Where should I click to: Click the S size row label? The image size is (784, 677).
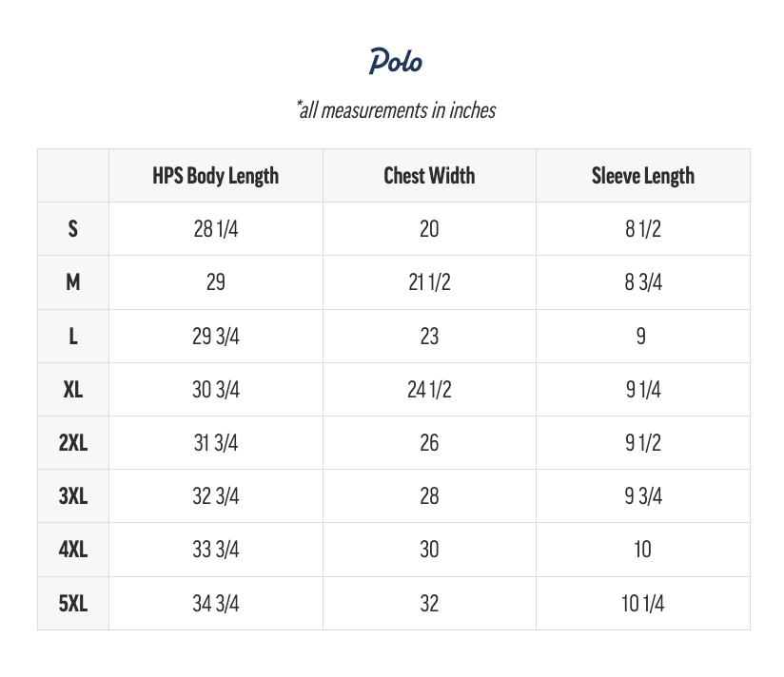point(73,229)
